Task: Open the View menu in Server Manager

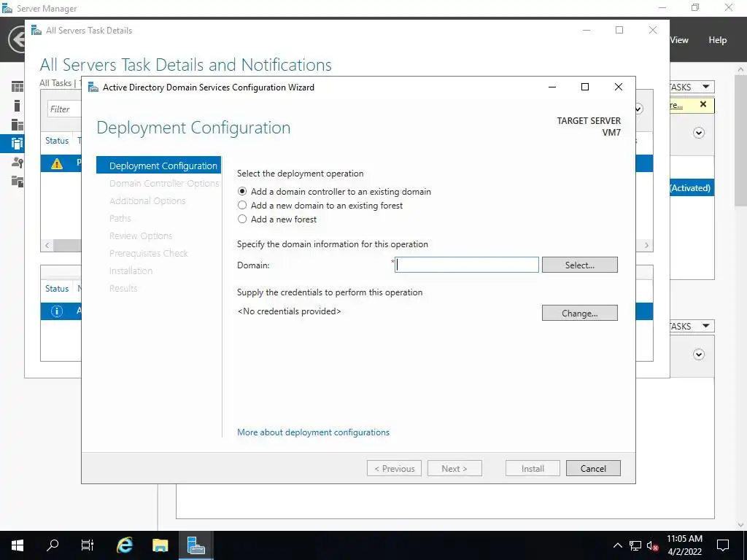Action: 679,40
